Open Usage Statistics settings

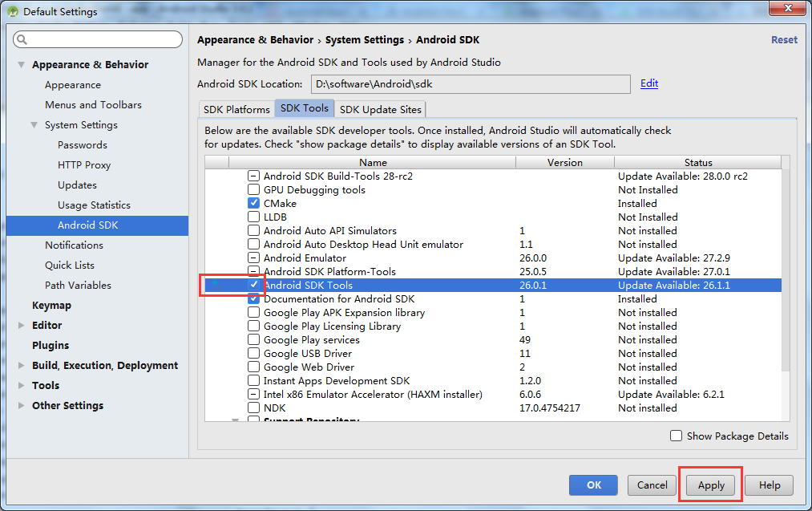(94, 205)
